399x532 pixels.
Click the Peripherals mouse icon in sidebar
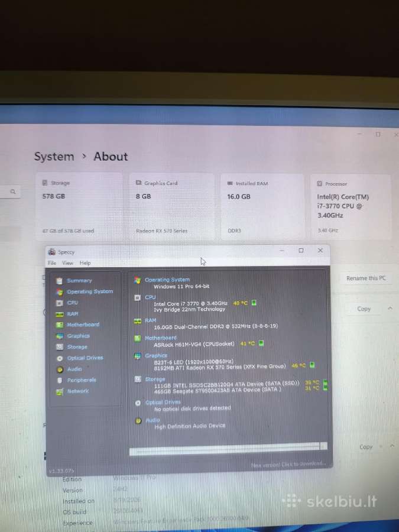pyautogui.click(x=60, y=380)
